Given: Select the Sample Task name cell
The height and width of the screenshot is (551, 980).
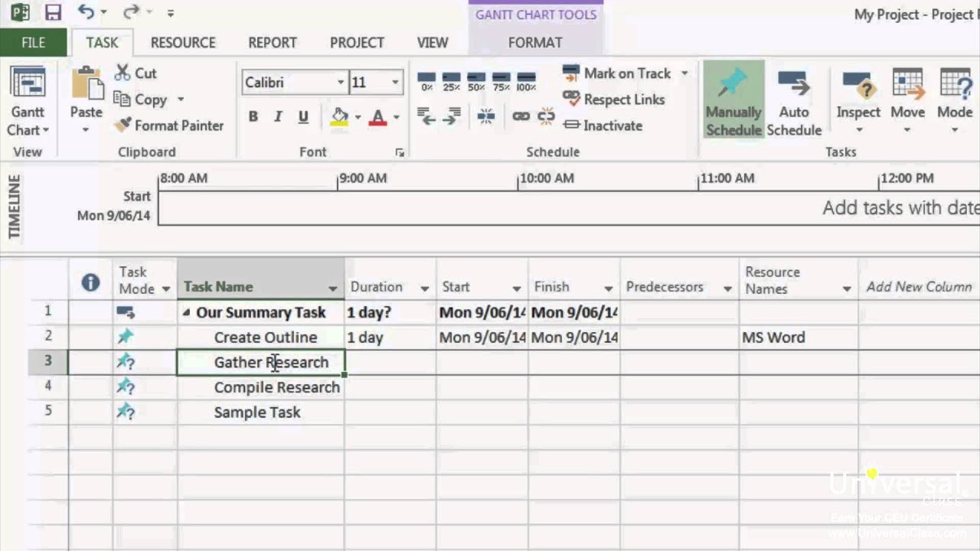Looking at the screenshot, I should click(261, 412).
